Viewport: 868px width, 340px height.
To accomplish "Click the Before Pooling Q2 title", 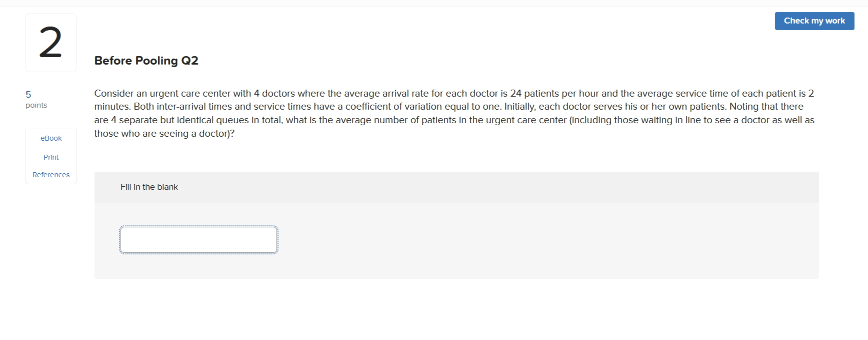I will [146, 60].
